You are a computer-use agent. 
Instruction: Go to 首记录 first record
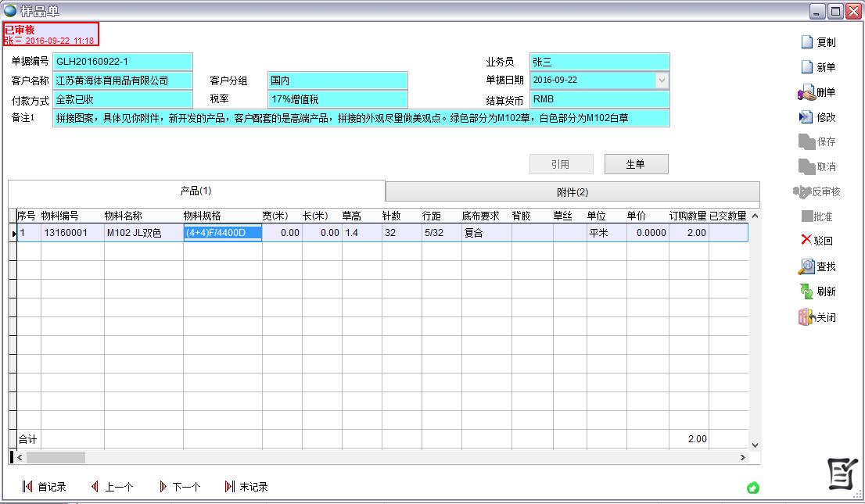click(45, 487)
